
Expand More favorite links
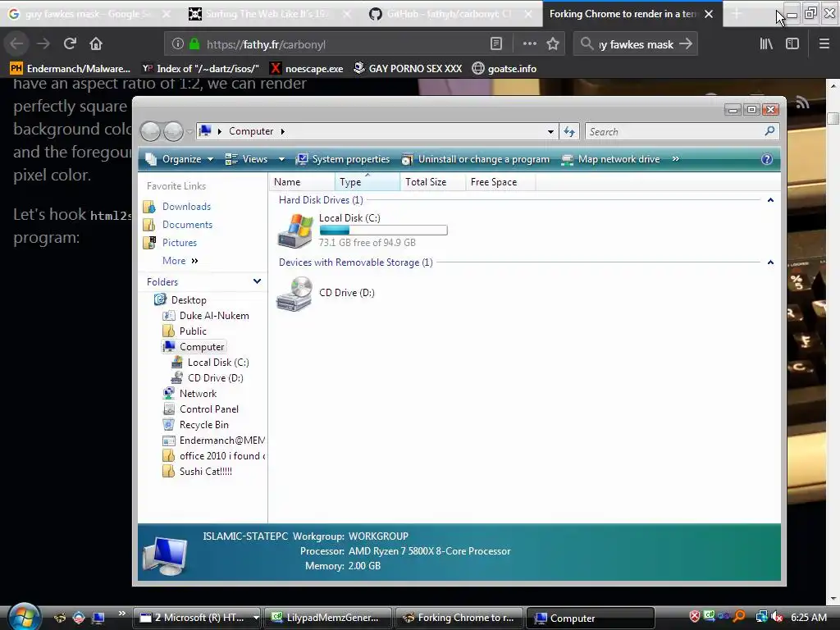coord(180,261)
